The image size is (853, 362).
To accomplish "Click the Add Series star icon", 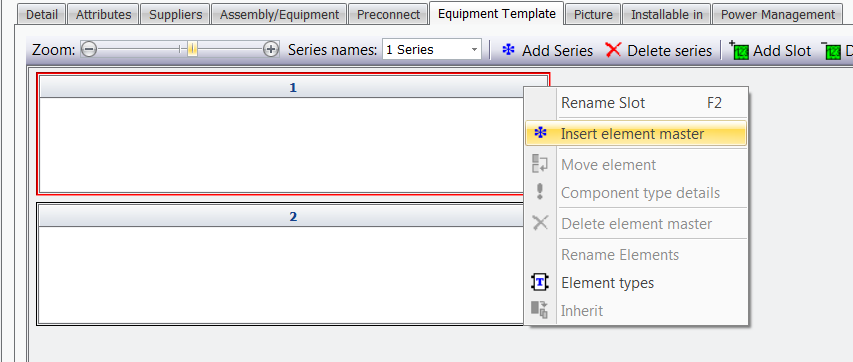I will tap(508, 51).
